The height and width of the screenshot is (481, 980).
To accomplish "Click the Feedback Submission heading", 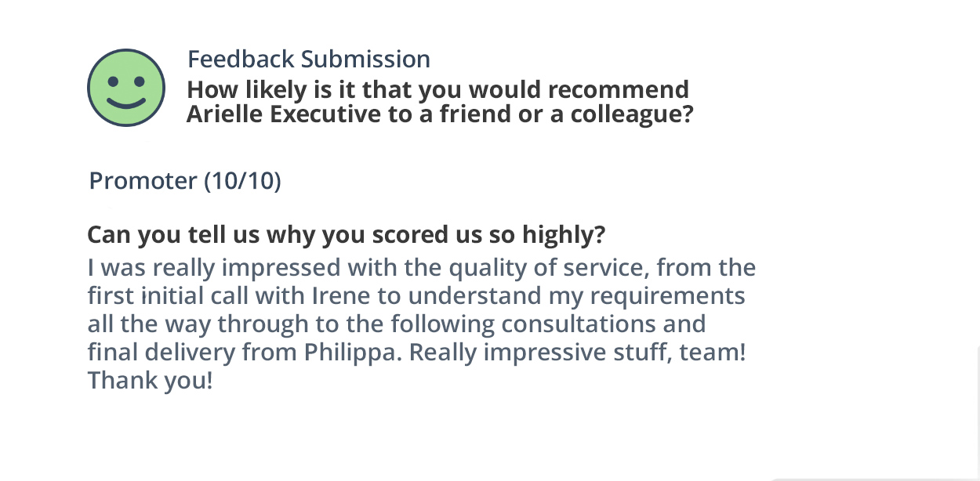I will [308, 60].
